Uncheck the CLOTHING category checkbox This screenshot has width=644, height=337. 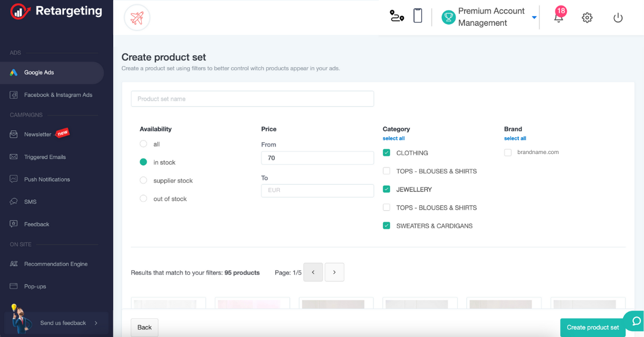point(386,153)
